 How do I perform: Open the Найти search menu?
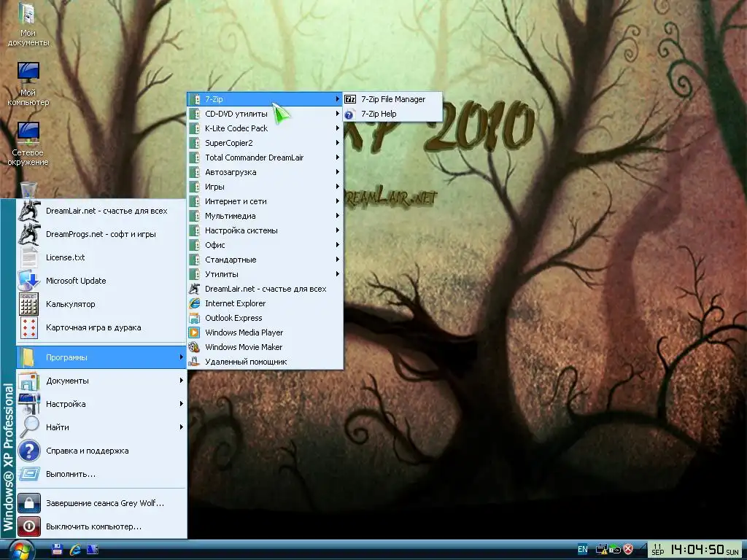pyautogui.click(x=101, y=427)
